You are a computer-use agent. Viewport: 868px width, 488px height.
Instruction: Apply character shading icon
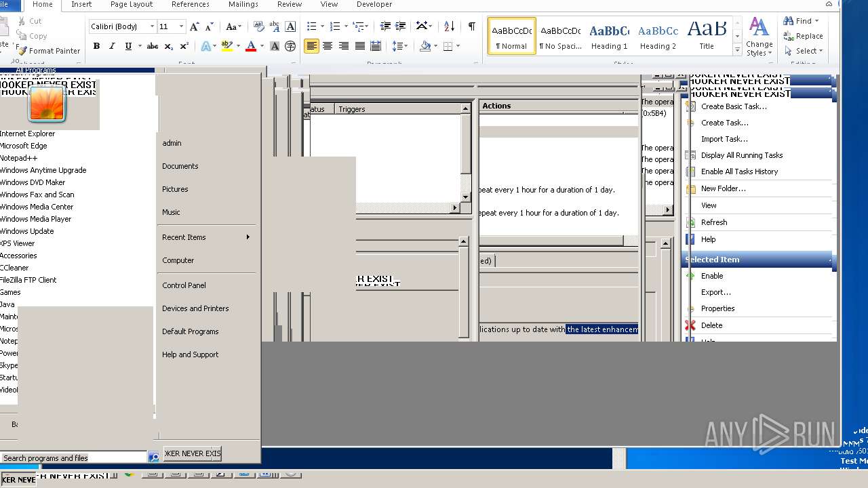coord(275,46)
